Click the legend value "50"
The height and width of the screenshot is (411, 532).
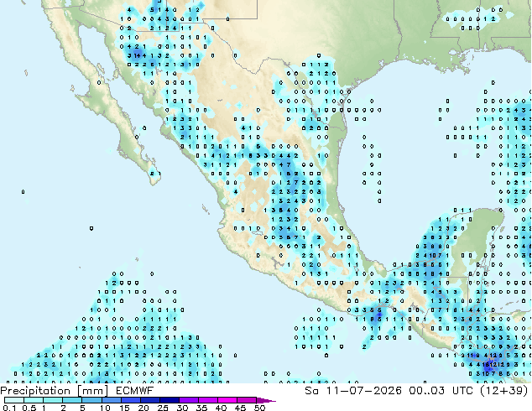click(259, 408)
